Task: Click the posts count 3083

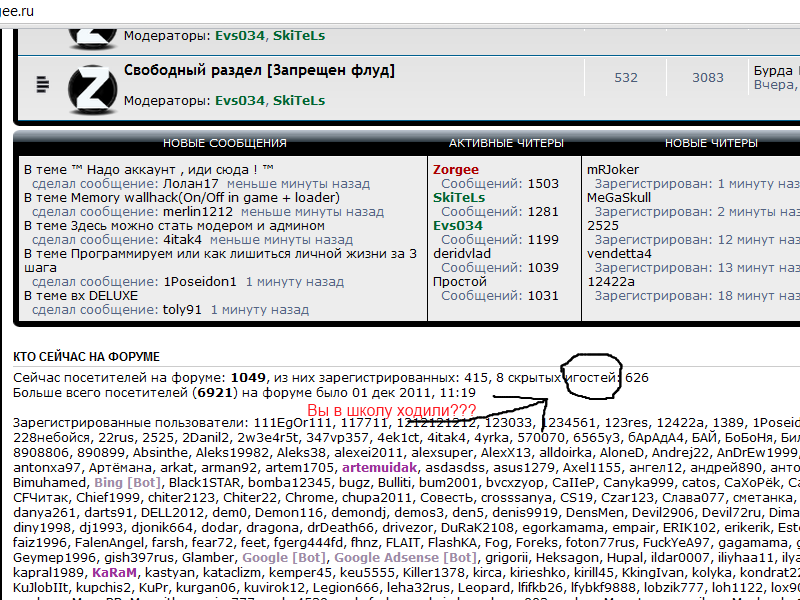Action: coord(708,78)
